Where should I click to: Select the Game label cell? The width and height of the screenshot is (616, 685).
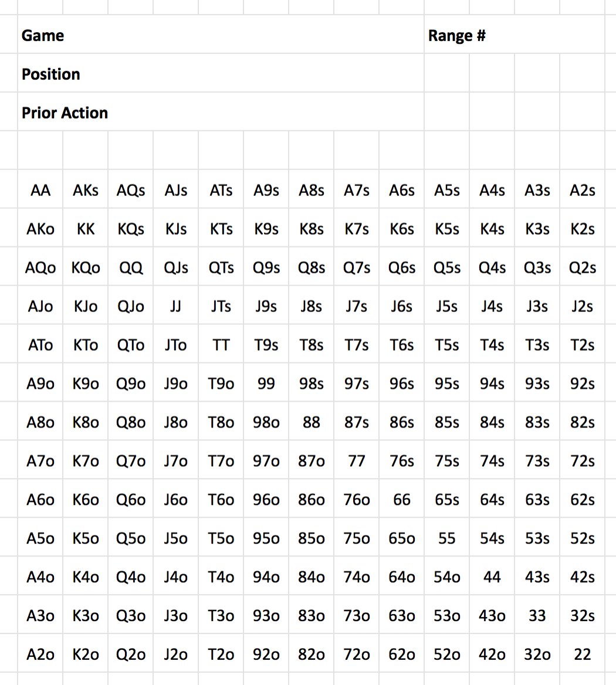click(x=43, y=36)
